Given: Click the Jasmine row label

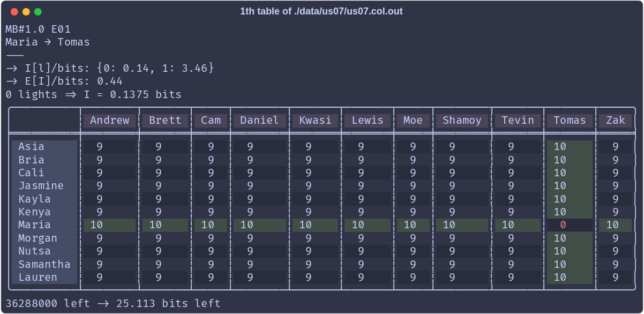Looking at the screenshot, I should point(44,186).
